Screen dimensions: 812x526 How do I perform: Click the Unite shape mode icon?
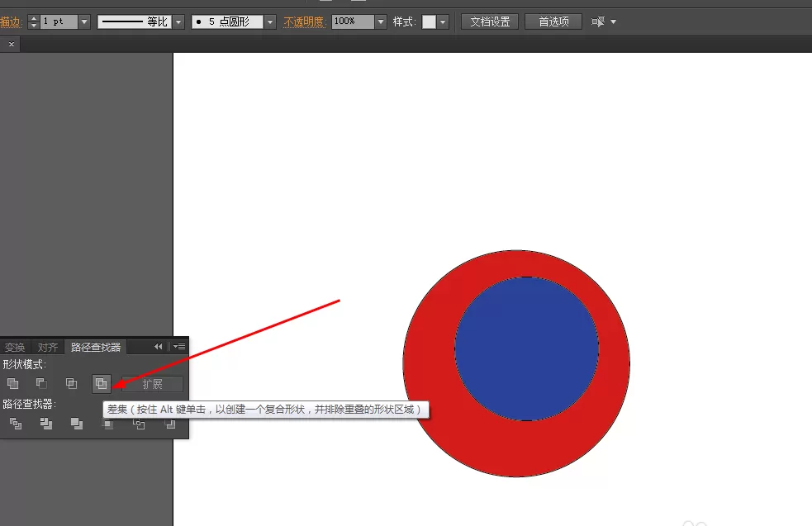(12, 384)
